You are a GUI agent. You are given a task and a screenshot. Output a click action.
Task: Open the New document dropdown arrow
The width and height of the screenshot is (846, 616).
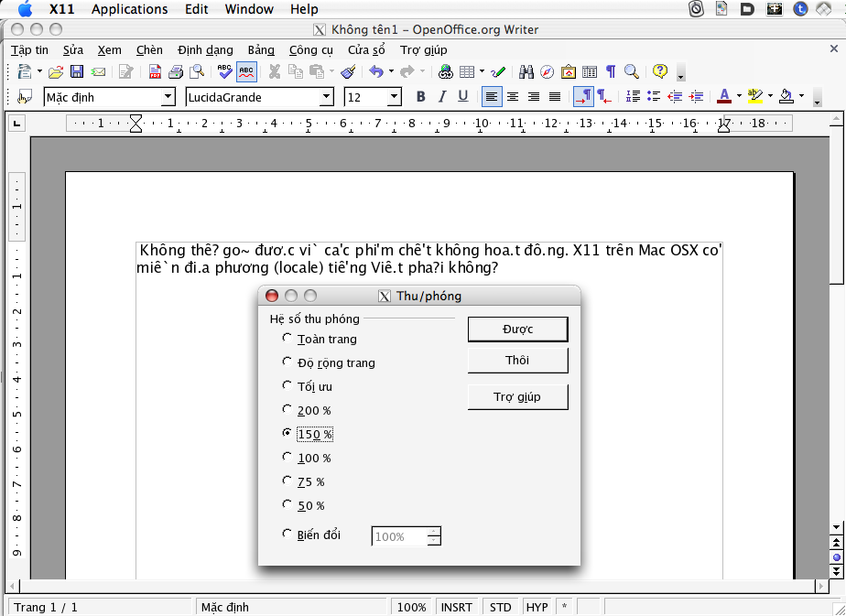tap(39, 71)
